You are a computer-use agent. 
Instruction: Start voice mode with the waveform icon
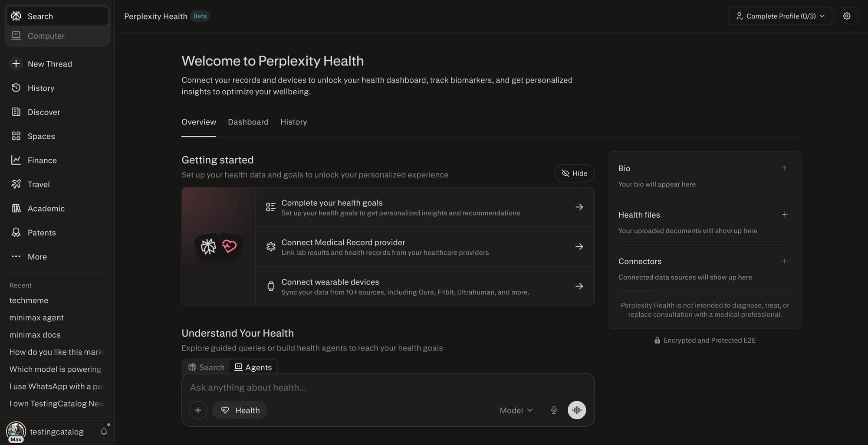click(x=577, y=410)
